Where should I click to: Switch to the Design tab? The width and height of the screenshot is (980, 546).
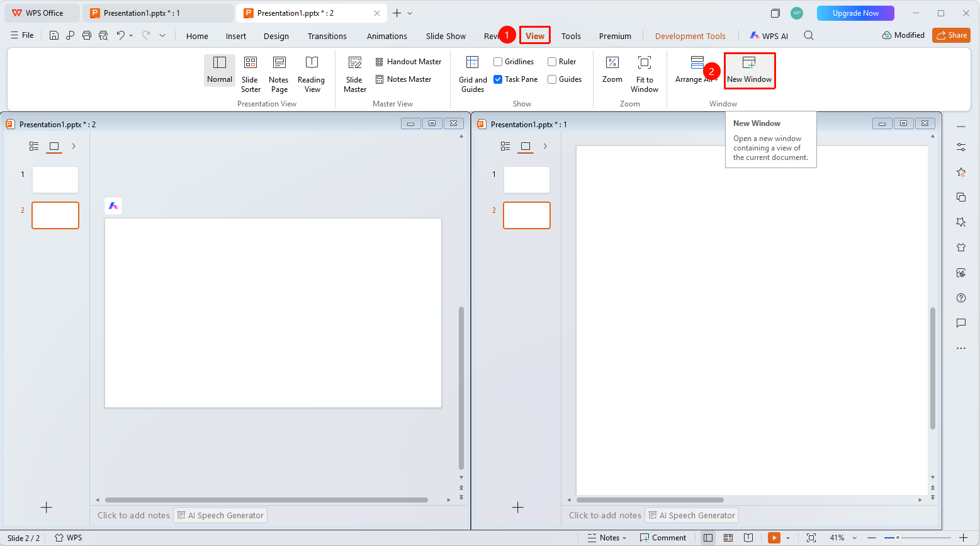click(x=276, y=36)
